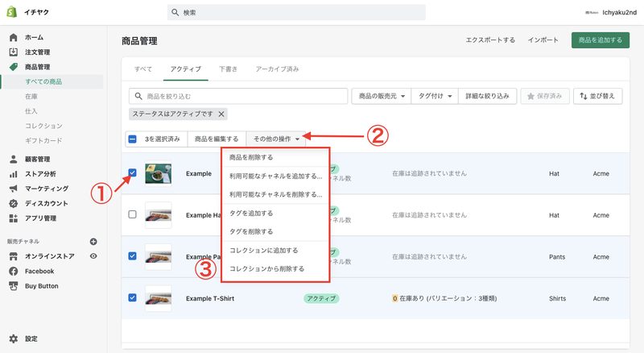Collapse the その他の操作 dropdown
This screenshot has width=644, height=353.
tap(276, 139)
